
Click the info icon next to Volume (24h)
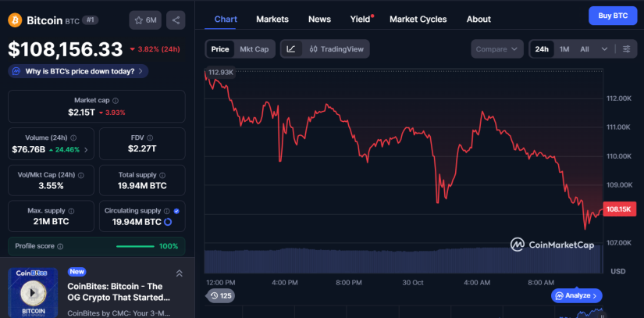[73, 138]
